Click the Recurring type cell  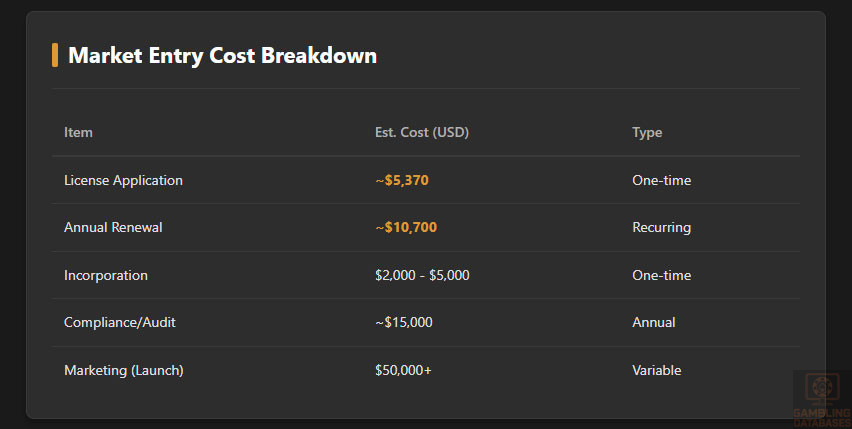(x=661, y=228)
